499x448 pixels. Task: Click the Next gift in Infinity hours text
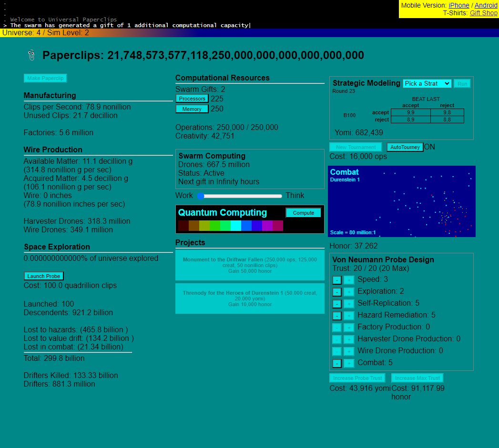pos(219,182)
